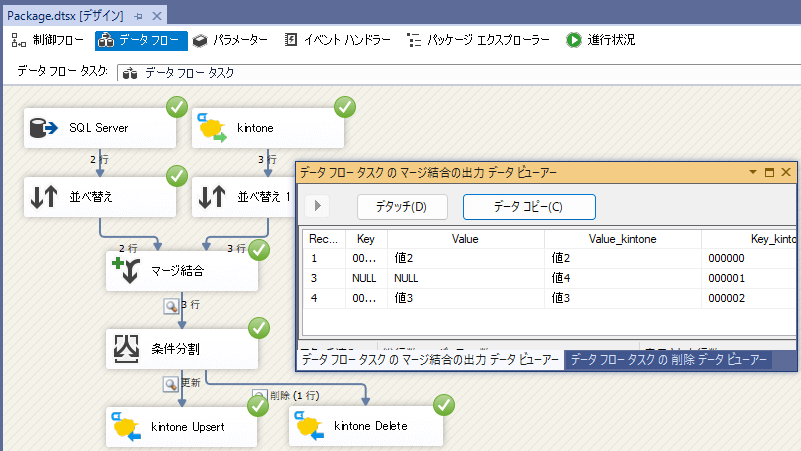Click the kintone Upsert cloud icon

(126, 427)
